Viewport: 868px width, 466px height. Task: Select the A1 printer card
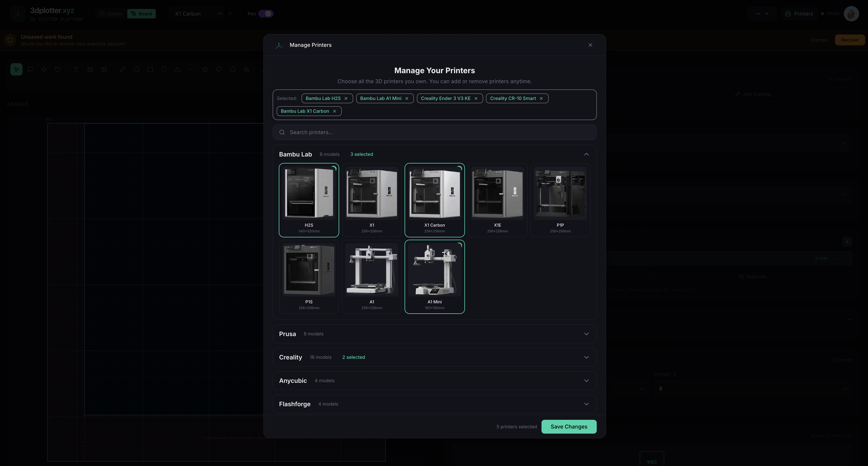point(372,277)
